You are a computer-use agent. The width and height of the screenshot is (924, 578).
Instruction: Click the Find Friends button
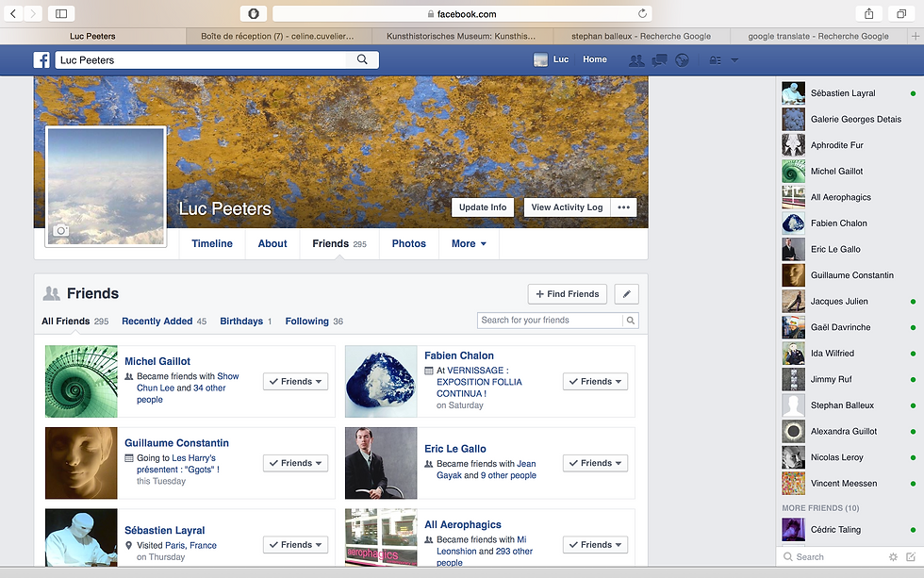point(568,294)
